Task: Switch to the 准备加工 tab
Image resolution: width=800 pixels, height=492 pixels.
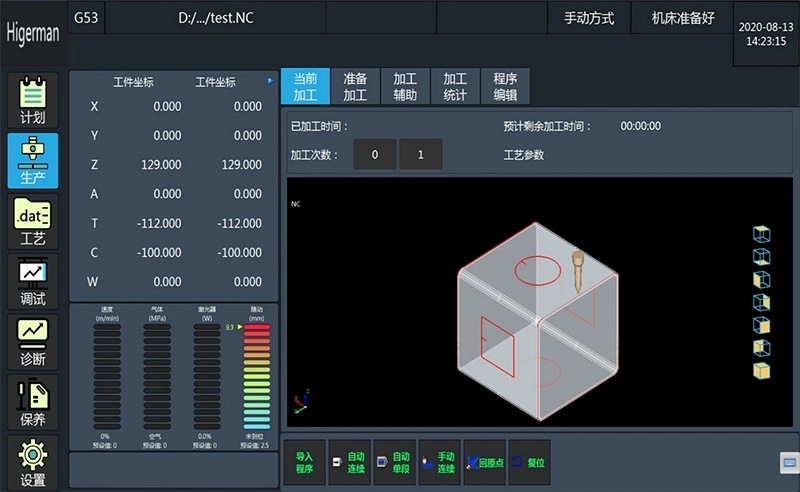Action: click(x=355, y=87)
